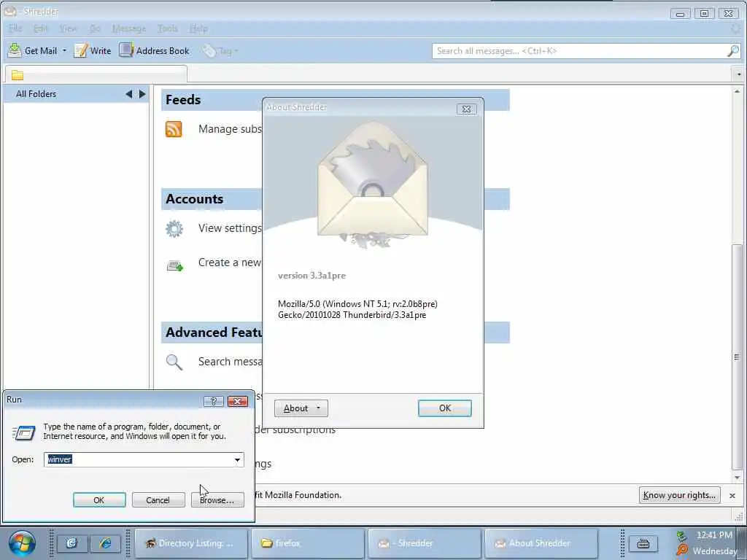Click the Manage subscriptions link
This screenshot has height=560, width=747.
point(230,129)
